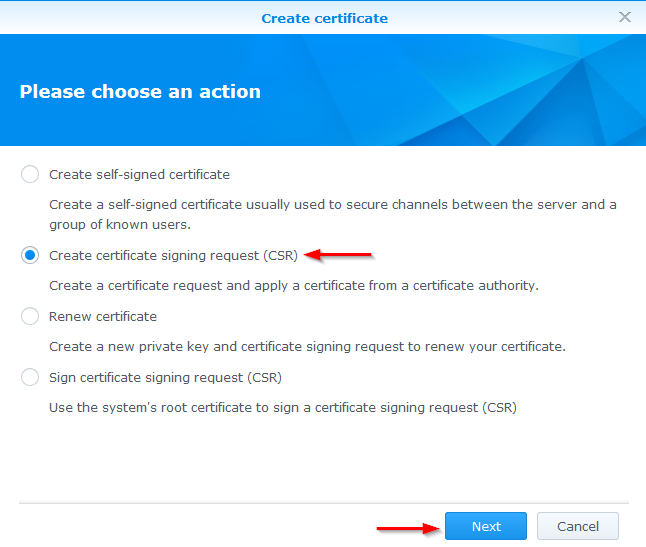This screenshot has width=646, height=547.
Task: Click the 'Create self-signed certificate' label text
Action: point(139,174)
